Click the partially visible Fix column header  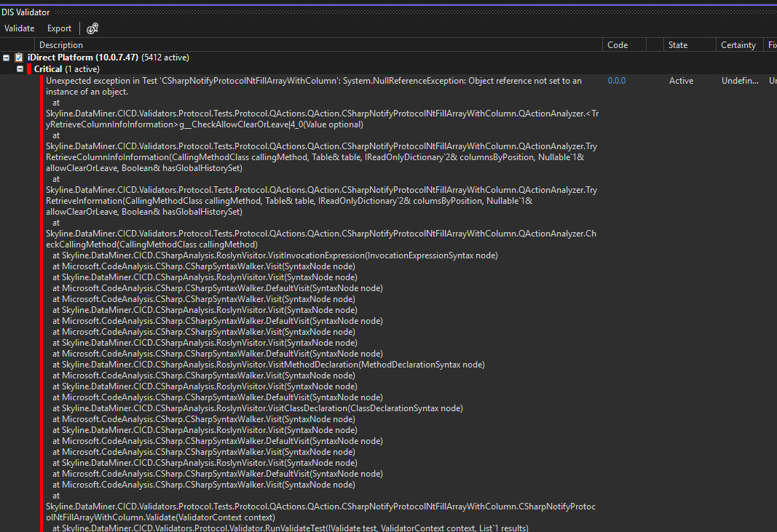pyautogui.click(x=771, y=45)
